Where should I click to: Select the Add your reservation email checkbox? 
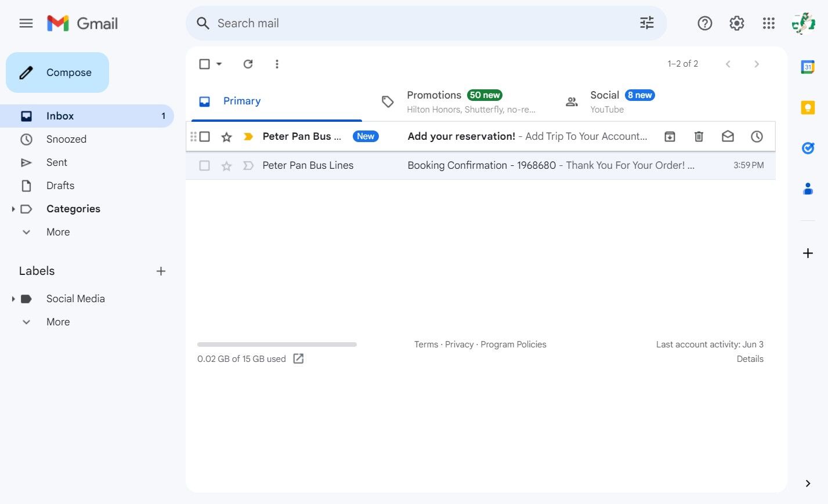204,136
